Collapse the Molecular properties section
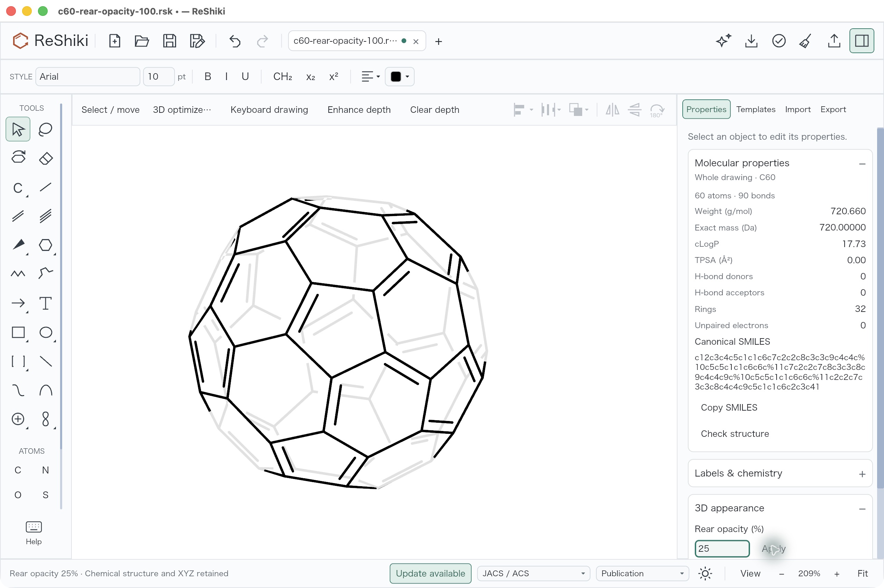Screen dimensions: 884x588 (x=862, y=164)
